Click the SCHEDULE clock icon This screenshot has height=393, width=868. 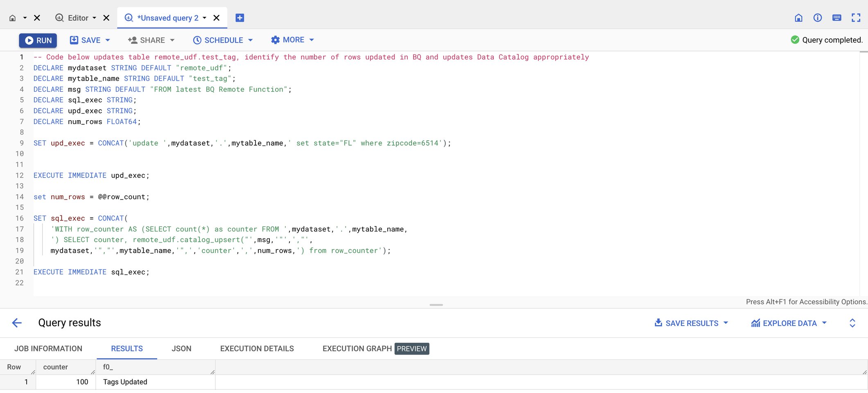(x=197, y=40)
